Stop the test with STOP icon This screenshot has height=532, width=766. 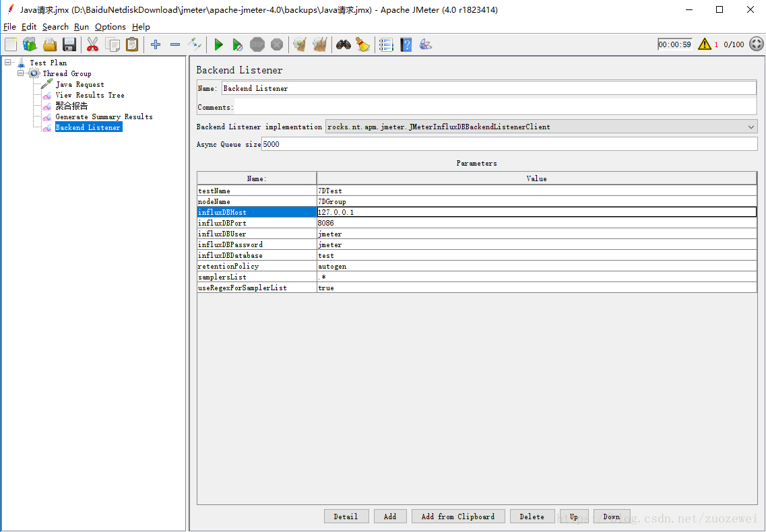pyautogui.click(x=257, y=44)
